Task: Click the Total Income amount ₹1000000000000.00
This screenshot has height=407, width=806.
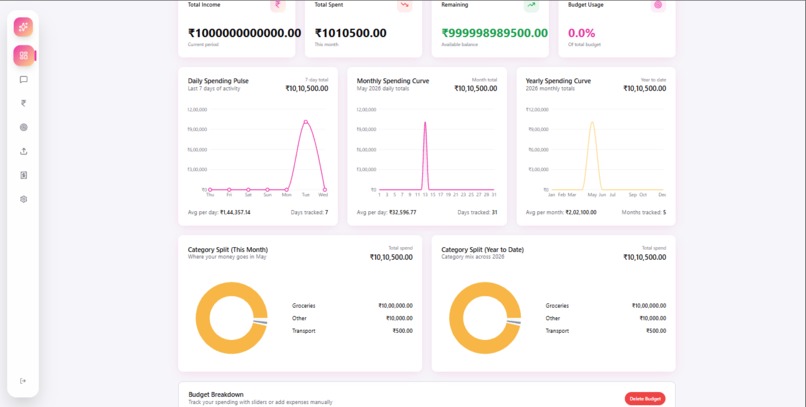Action: click(245, 33)
